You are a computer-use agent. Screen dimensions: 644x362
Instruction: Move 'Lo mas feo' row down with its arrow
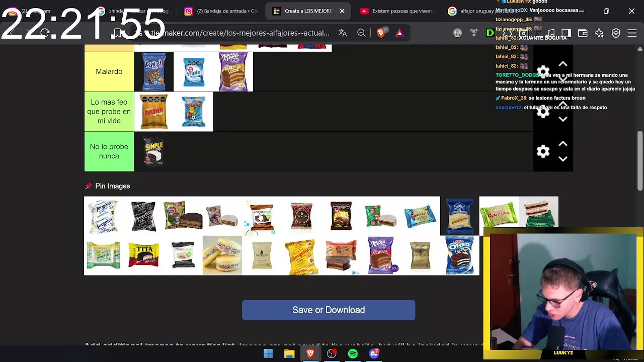click(563, 119)
